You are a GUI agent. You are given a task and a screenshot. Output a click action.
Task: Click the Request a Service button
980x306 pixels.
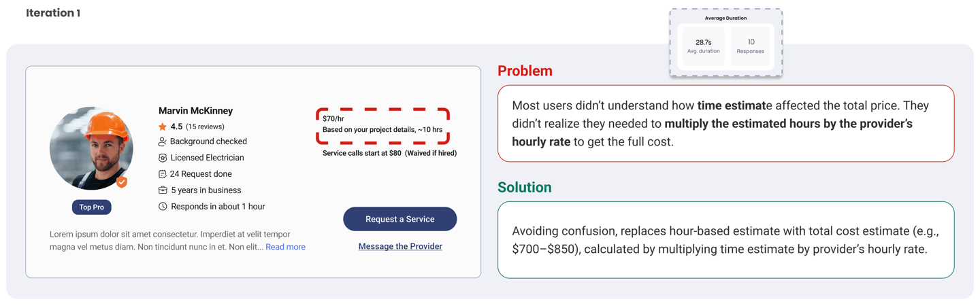coord(399,219)
